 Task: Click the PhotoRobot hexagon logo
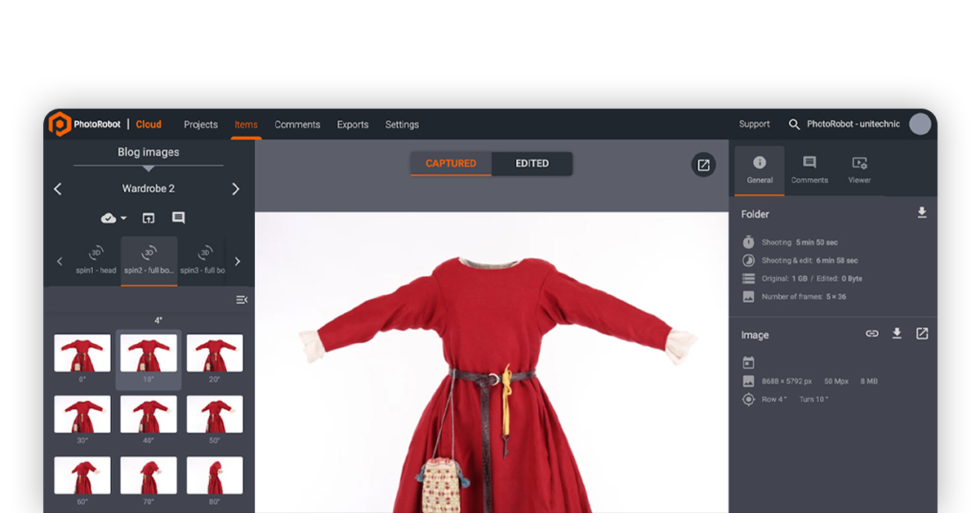pyautogui.click(x=60, y=124)
